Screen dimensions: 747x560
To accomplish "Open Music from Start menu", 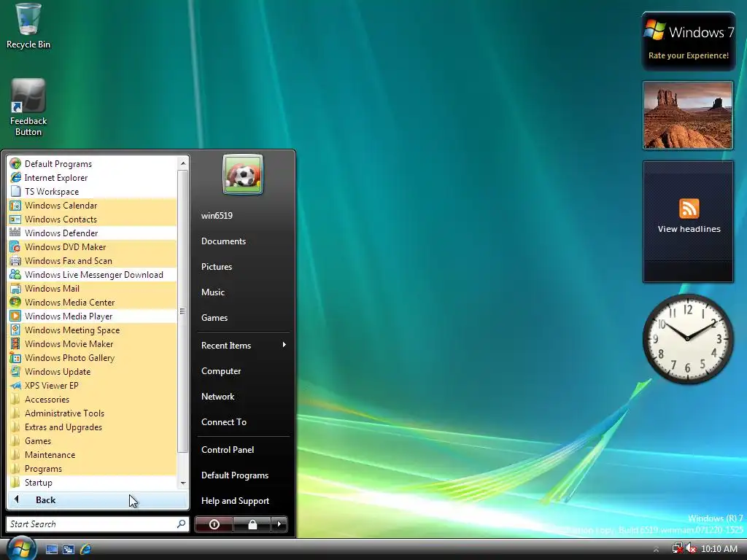I will pos(244,292).
